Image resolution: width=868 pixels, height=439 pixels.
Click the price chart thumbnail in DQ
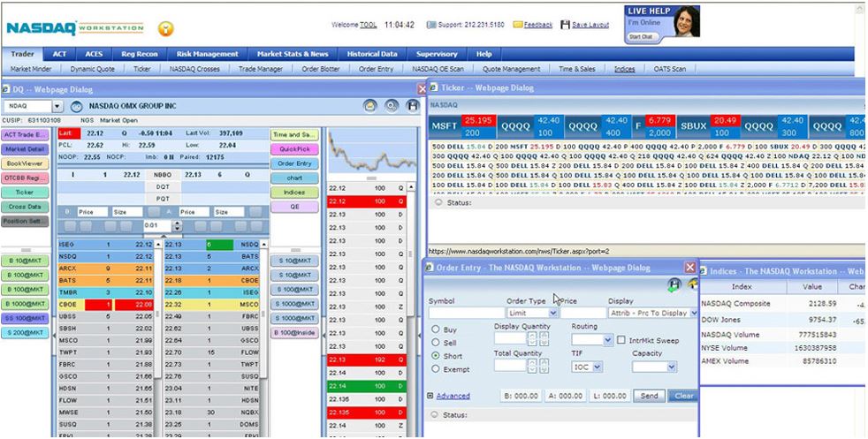(372, 152)
